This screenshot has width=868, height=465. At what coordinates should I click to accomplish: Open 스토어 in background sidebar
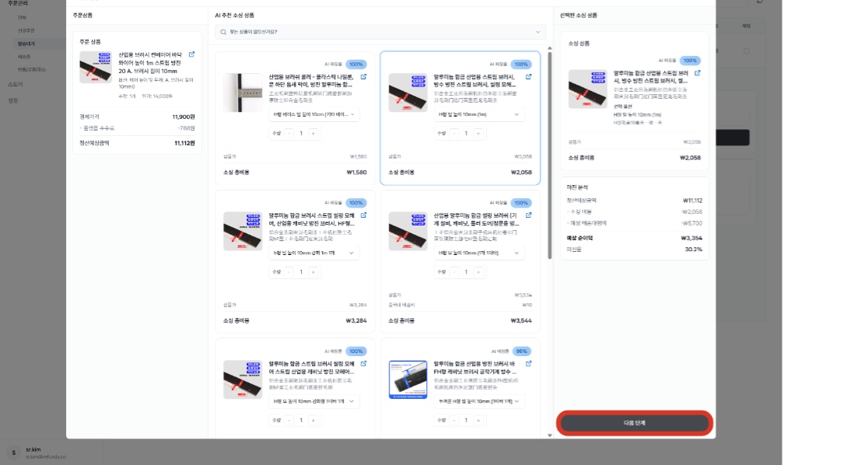16,84
